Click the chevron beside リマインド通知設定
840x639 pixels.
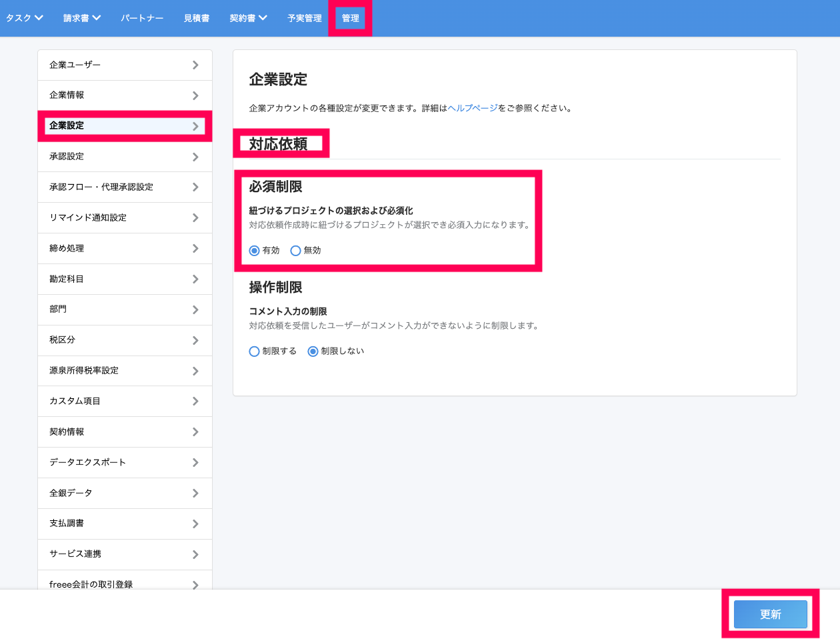(x=195, y=218)
